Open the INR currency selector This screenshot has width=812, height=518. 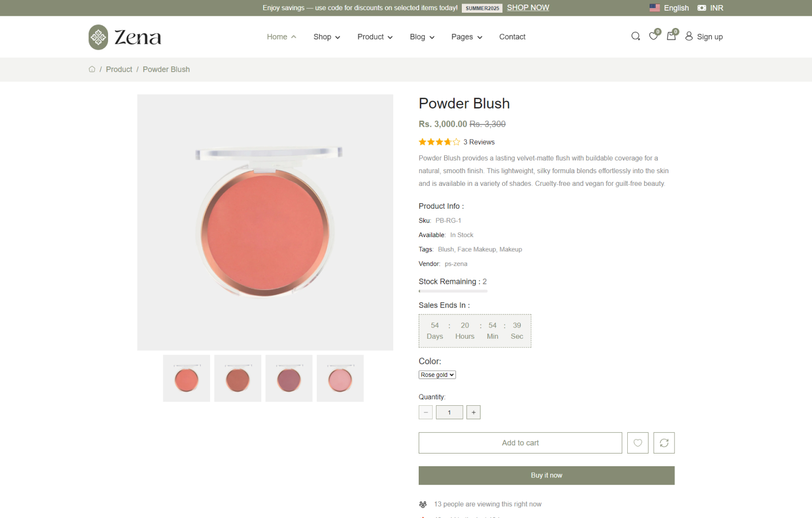(x=710, y=8)
